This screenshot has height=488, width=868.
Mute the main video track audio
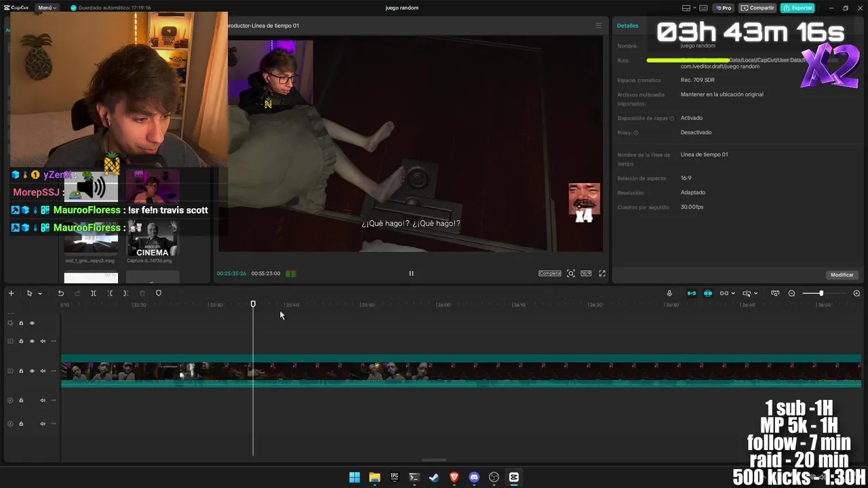click(x=43, y=371)
